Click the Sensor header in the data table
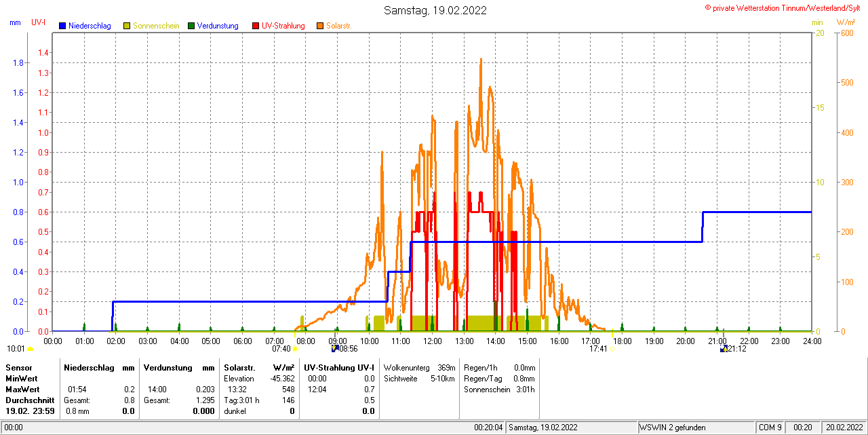This screenshot has height=435, width=868. (19, 367)
